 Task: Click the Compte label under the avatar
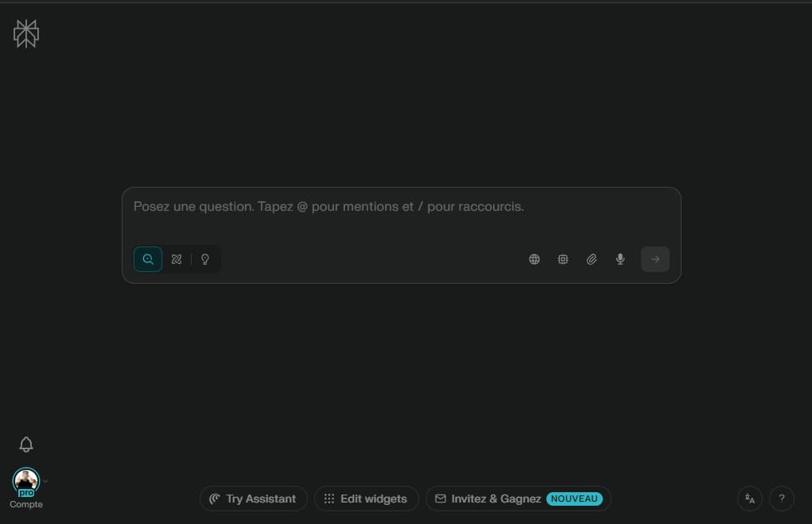tap(26, 505)
